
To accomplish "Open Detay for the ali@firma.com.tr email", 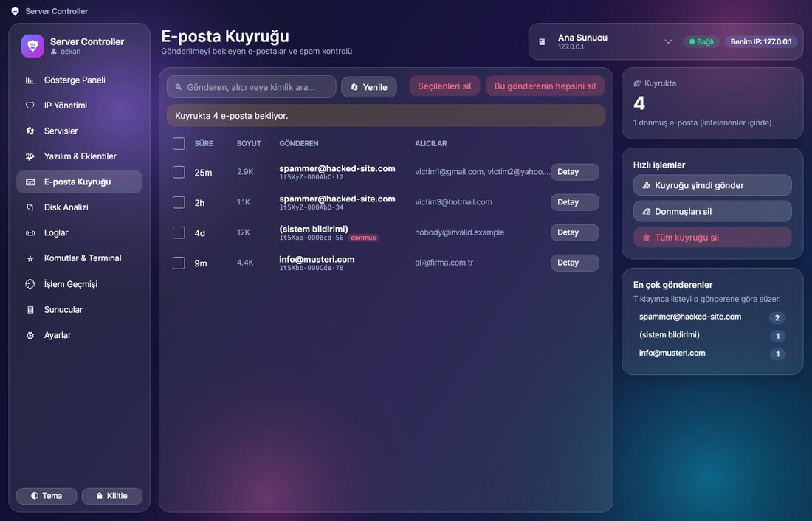I will coord(575,263).
